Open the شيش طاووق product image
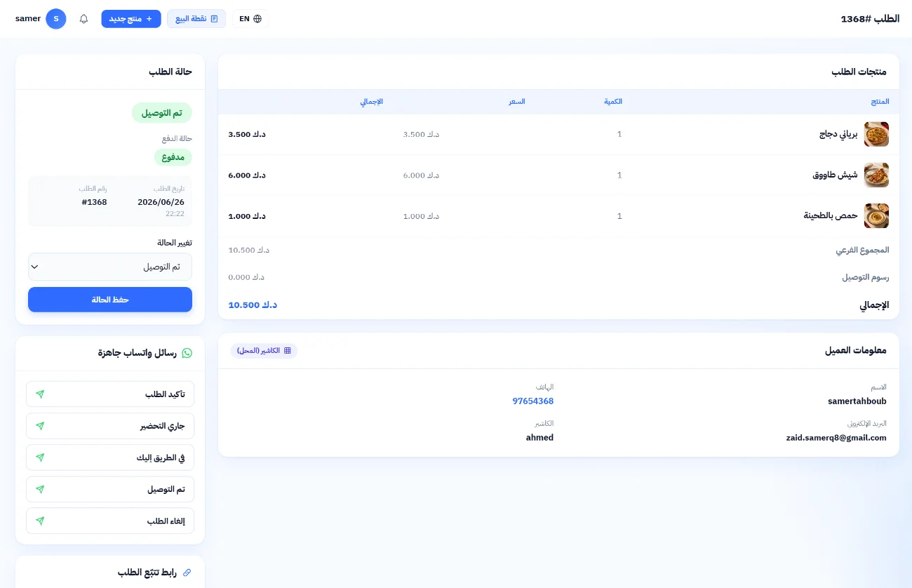 tap(876, 175)
